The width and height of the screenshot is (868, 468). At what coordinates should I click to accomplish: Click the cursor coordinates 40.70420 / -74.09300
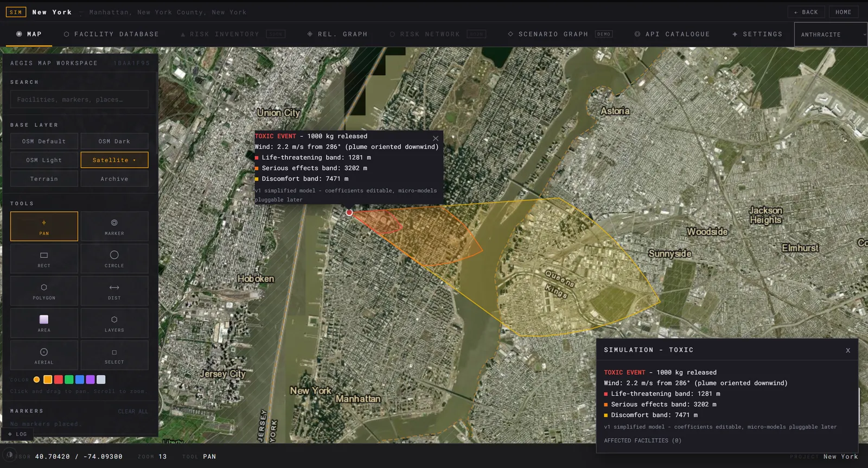tap(79, 457)
